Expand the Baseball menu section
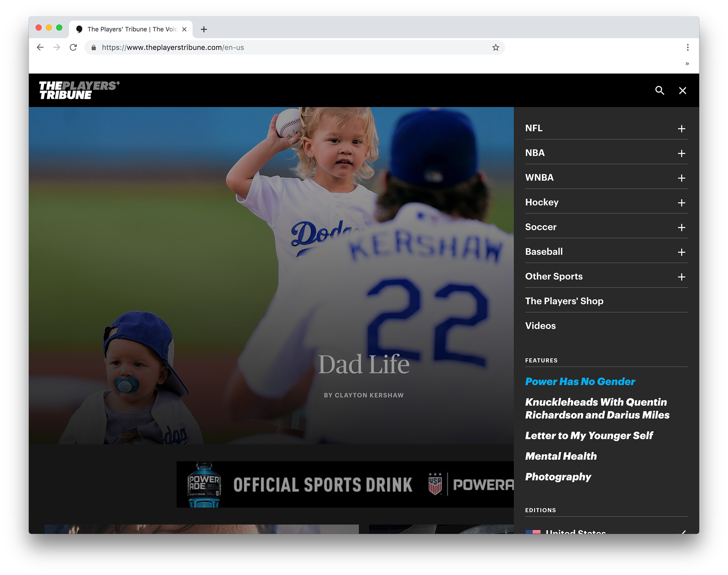728x575 pixels. [681, 252]
